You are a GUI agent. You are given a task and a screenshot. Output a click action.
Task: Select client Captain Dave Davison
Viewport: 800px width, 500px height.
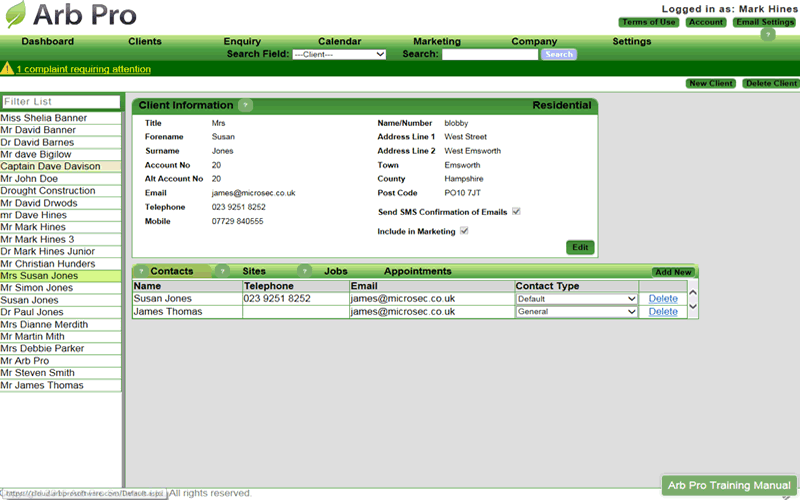[60, 166]
